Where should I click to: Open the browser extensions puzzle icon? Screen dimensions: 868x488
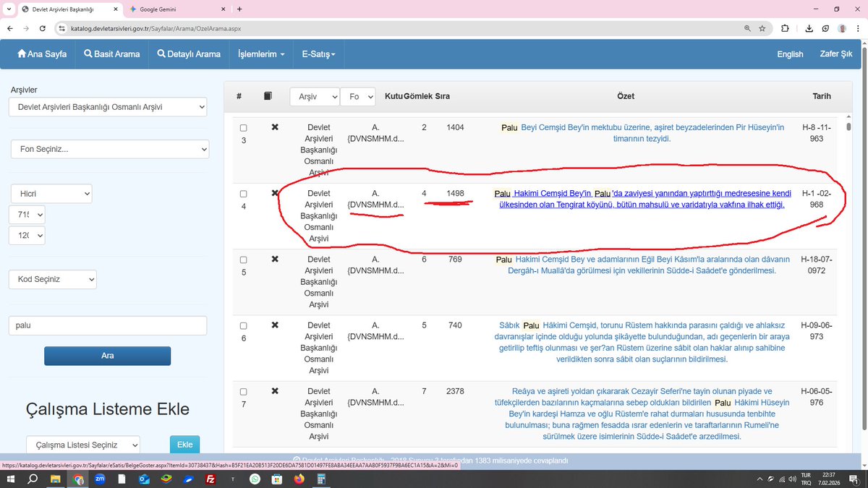pos(785,28)
